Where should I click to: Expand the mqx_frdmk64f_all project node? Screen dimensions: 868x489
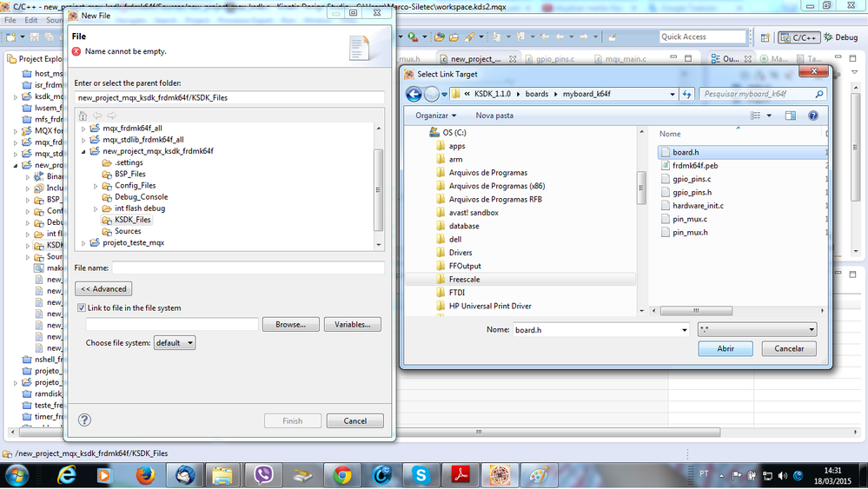click(x=83, y=129)
